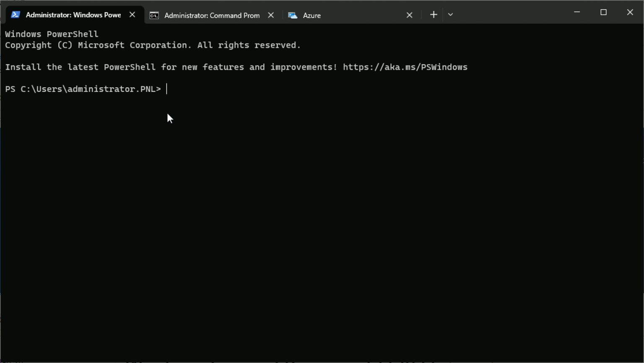The height and width of the screenshot is (363, 644).
Task: Minimize the terminal window
Action: tap(576, 12)
